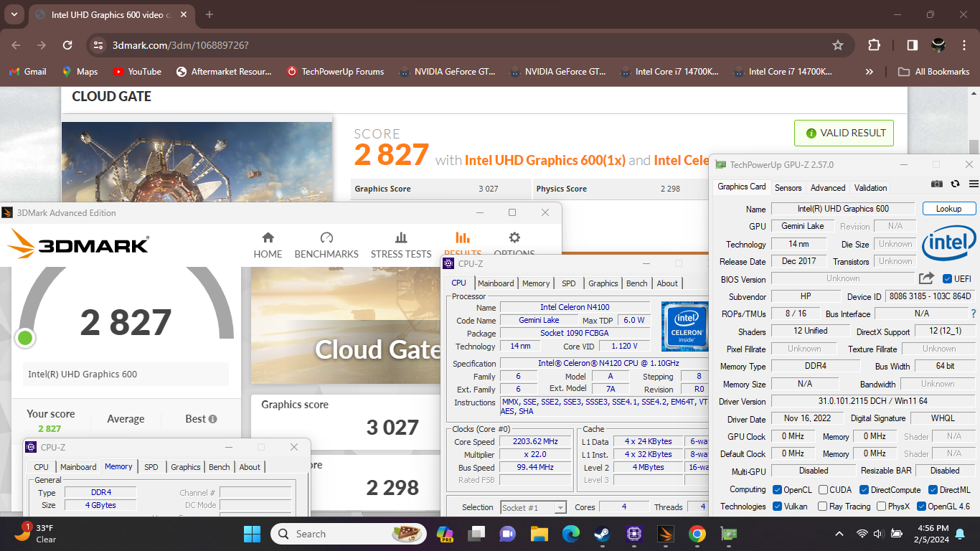View site information icon in address bar

coord(99,45)
